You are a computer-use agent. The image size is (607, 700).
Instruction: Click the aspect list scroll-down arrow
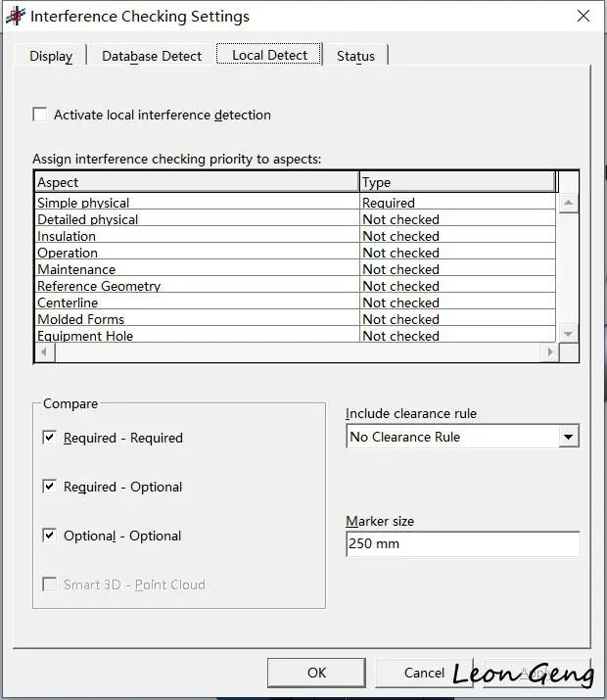point(568,334)
